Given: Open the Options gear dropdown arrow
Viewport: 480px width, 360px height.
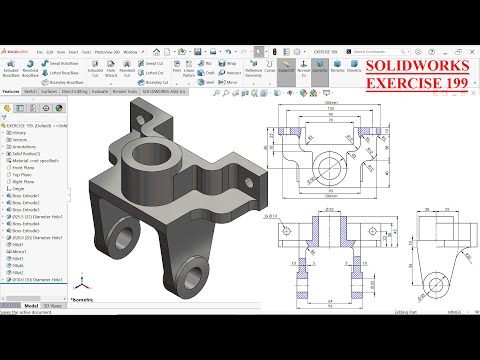Looking at the screenshot, I should click(x=304, y=52).
